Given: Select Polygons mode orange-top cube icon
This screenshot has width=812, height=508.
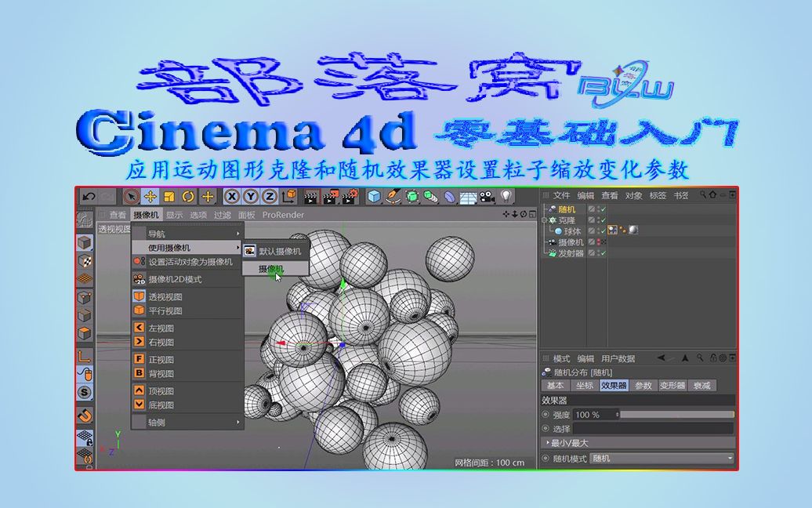Looking at the screenshot, I should click(x=85, y=333).
